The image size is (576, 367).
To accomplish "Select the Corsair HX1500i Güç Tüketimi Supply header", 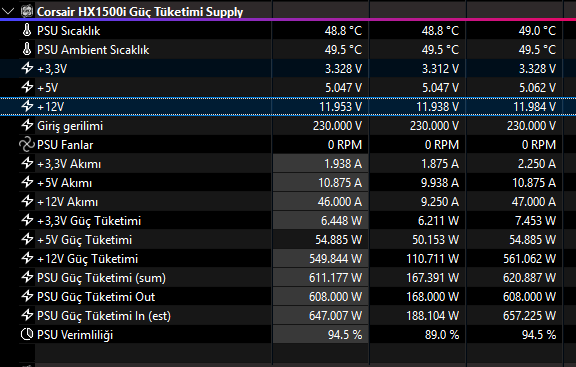I will [140, 12].
